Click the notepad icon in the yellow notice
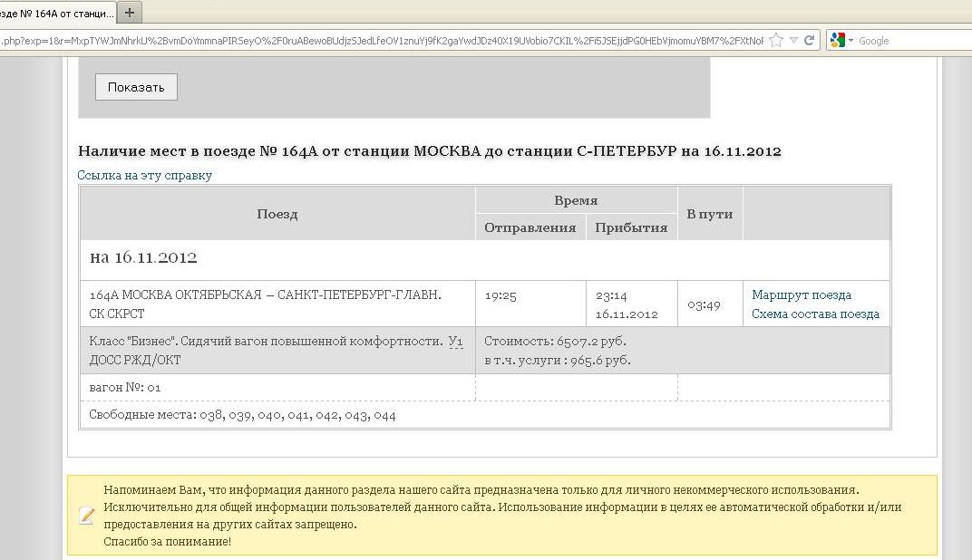The width and height of the screenshot is (972, 560). click(x=87, y=516)
